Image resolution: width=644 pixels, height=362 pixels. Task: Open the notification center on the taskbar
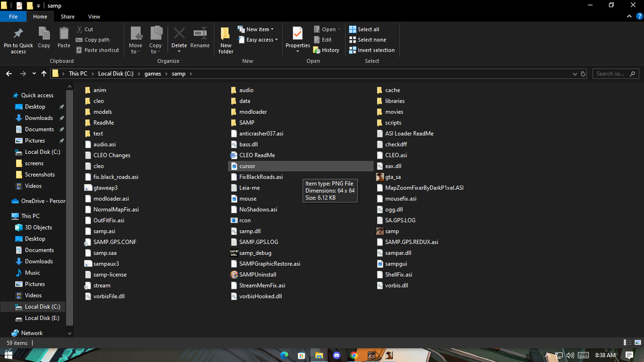click(x=629, y=355)
